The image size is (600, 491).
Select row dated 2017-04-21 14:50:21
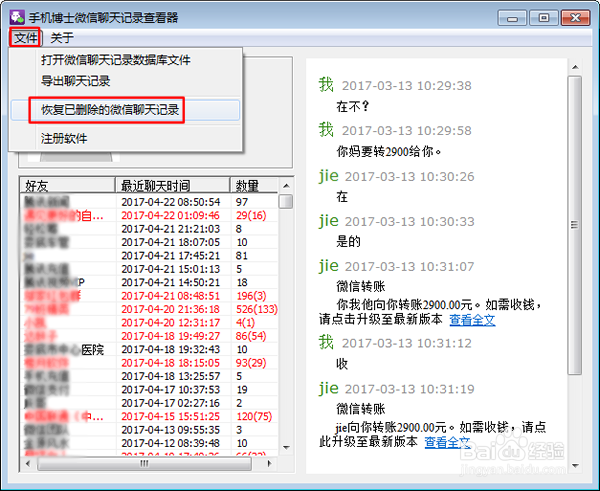(149, 282)
